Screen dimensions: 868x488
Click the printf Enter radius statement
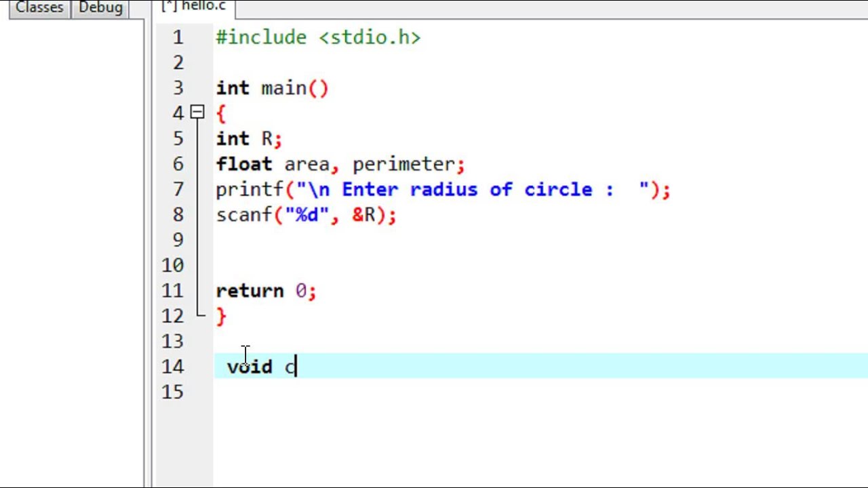coord(443,190)
